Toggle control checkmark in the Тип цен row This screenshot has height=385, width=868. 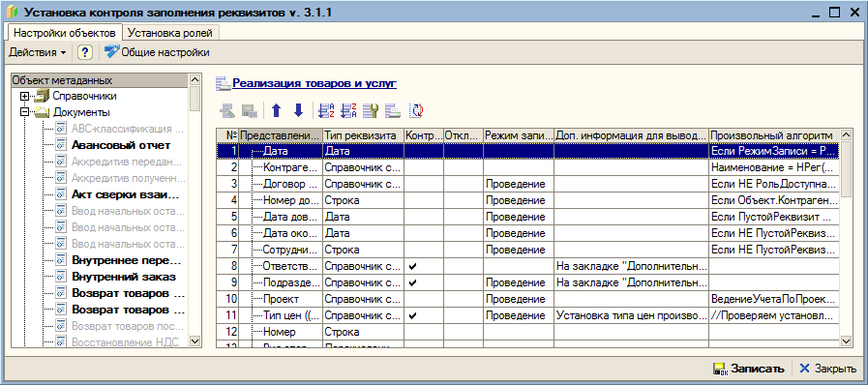(412, 316)
